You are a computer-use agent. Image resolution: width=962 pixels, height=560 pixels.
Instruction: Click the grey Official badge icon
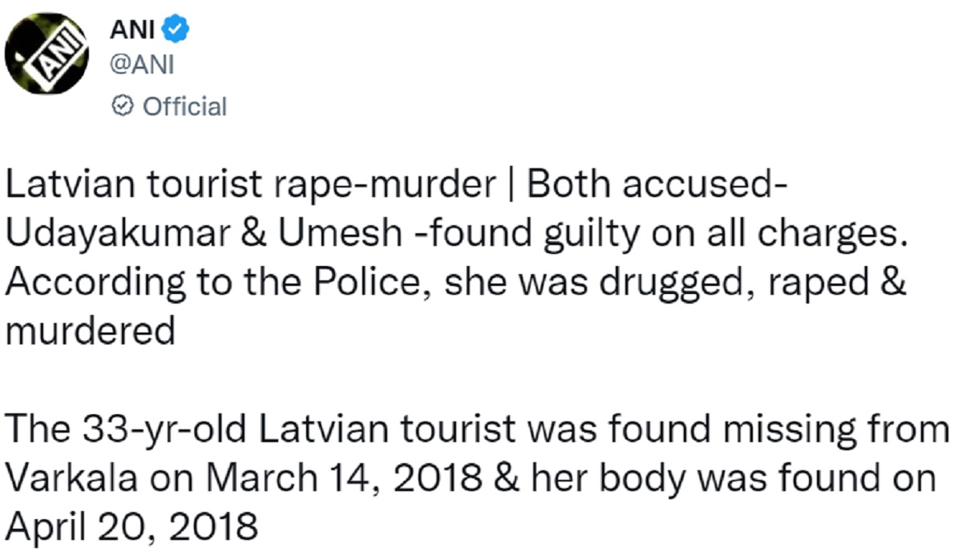pos(123,107)
